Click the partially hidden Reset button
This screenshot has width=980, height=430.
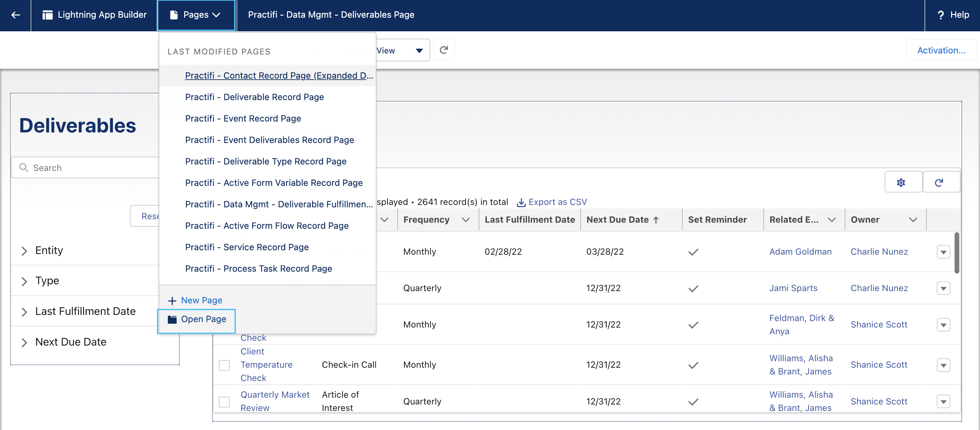[x=145, y=216]
